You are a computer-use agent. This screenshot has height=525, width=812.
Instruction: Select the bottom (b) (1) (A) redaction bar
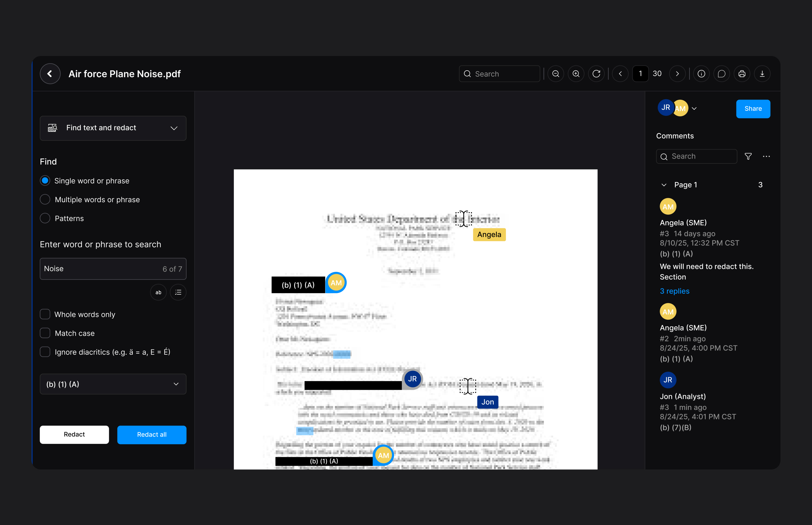tap(324, 461)
